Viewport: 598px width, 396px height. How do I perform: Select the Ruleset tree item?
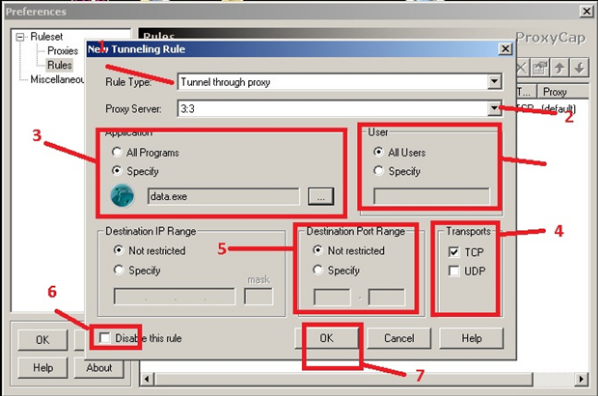click(47, 37)
